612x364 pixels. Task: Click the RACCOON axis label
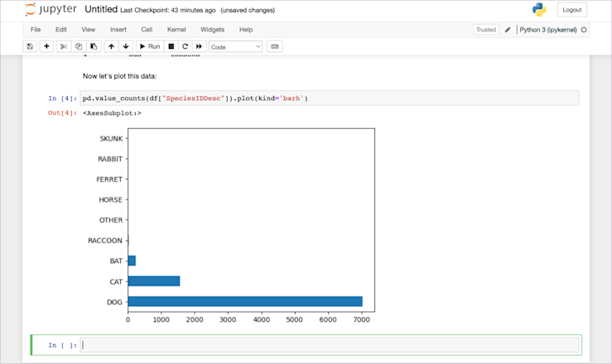point(105,241)
